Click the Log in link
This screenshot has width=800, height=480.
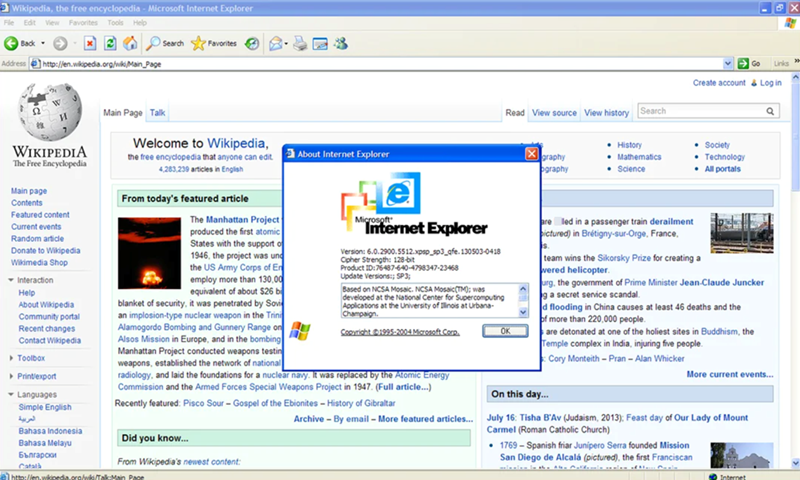click(x=770, y=83)
